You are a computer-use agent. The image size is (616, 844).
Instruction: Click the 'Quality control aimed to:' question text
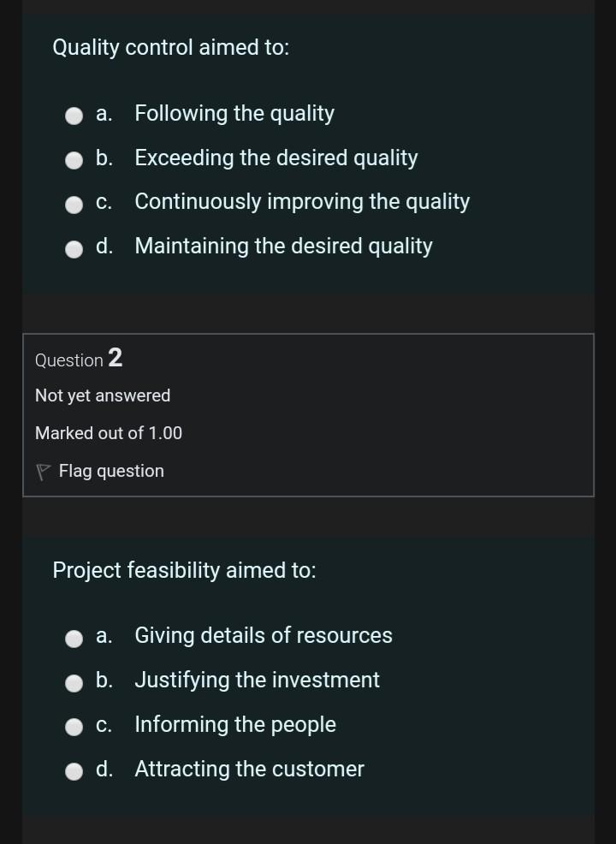click(x=171, y=48)
